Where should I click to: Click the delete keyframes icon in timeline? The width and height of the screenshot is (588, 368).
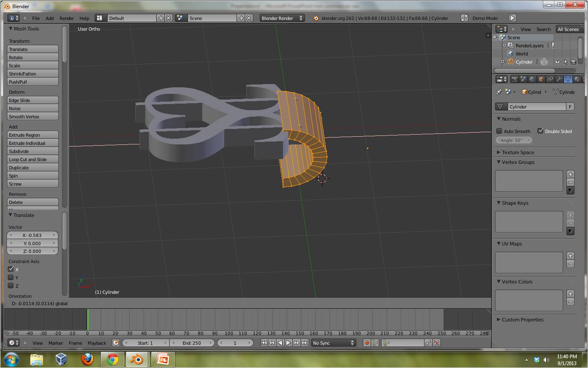tap(437, 343)
